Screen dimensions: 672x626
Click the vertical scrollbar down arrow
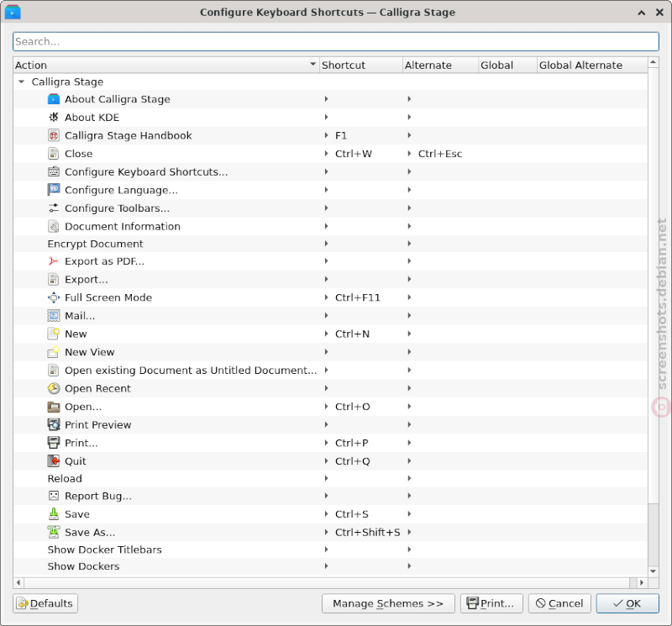(654, 571)
